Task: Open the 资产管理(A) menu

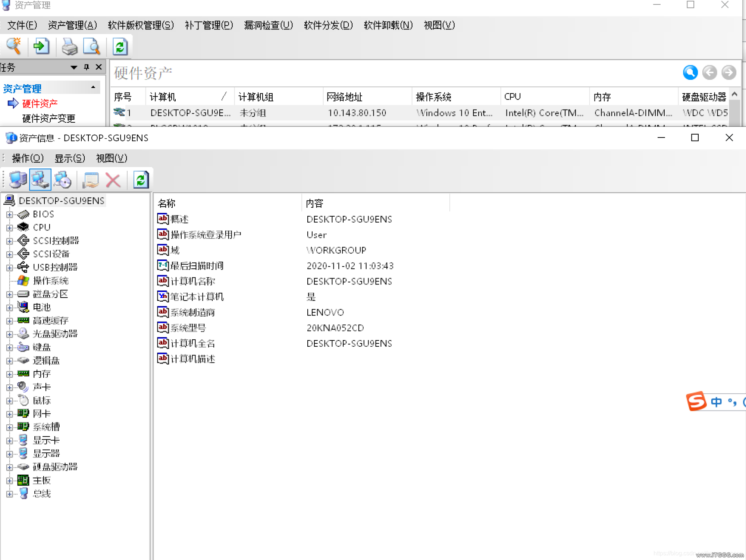Action: coord(72,25)
